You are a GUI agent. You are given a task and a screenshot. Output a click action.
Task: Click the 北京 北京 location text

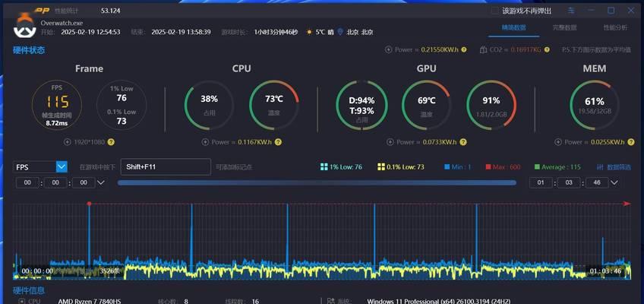tap(360, 32)
